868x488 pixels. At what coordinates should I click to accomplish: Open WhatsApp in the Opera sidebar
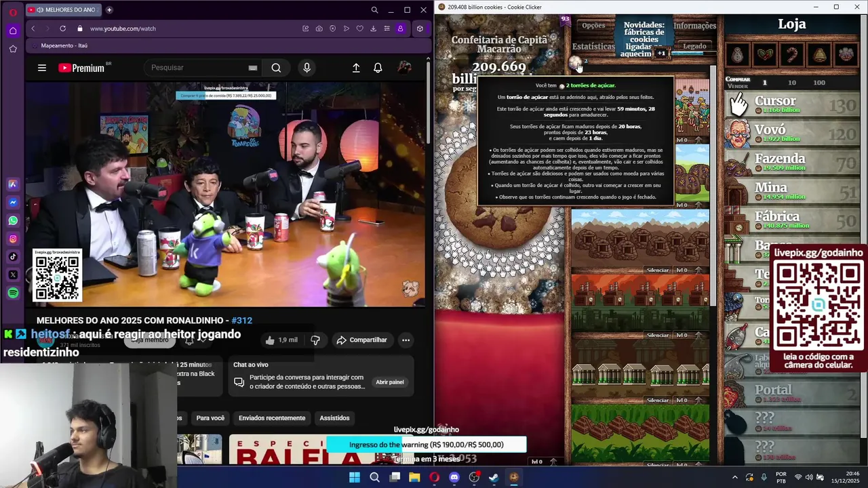[x=13, y=220]
